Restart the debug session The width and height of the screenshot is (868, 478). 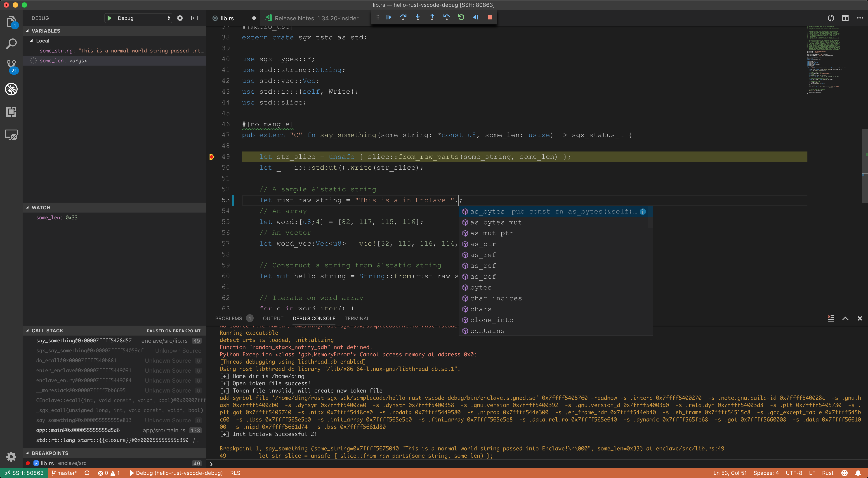click(x=461, y=18)
